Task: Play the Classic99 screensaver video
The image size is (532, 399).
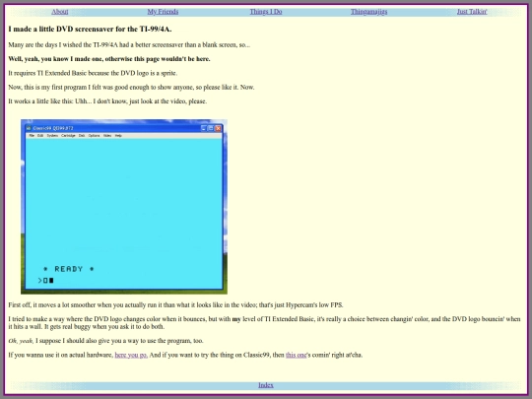Action: pos(124,206)
